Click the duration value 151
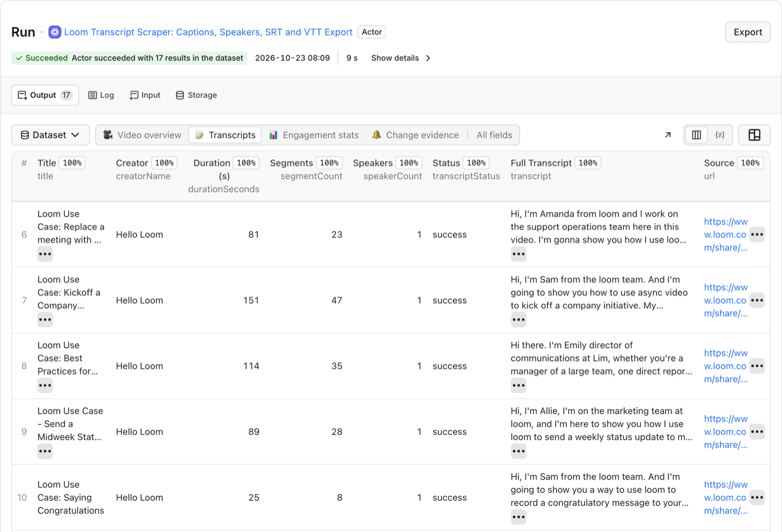The width and height of the screenshot is (782, 532). [x=251, y=300]
